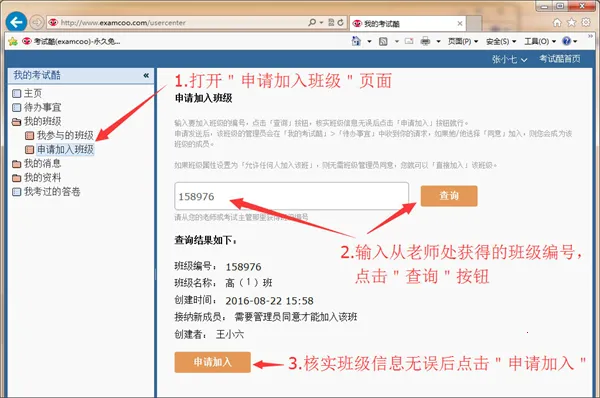
Task: Open Favorites star icon at top right
Action: pyautogui.click(x=571, y=23)
